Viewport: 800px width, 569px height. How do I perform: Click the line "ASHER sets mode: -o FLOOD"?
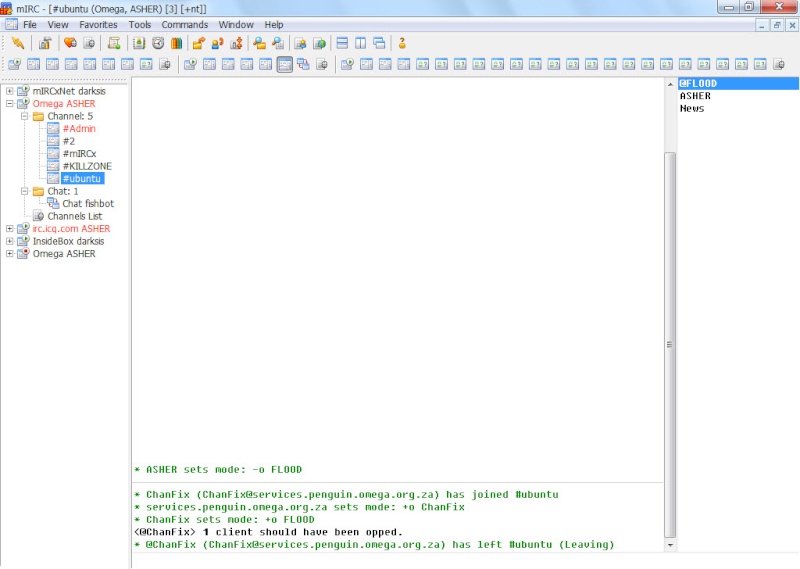click(x=218, y=469)
